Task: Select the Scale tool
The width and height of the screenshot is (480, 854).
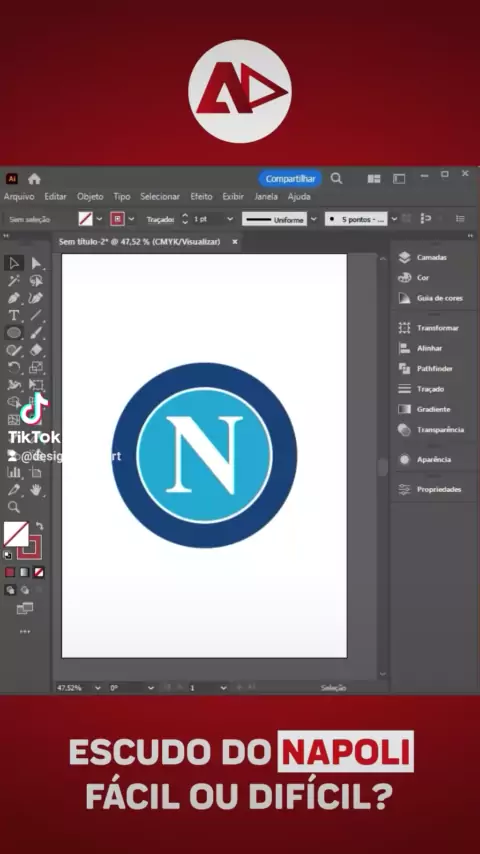Action: click(36, 368)
